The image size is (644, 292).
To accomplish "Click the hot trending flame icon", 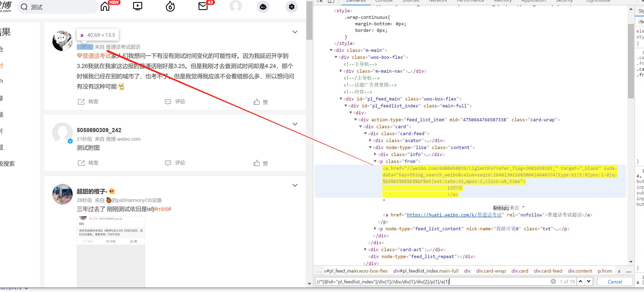I will click(x=170, y=7).
